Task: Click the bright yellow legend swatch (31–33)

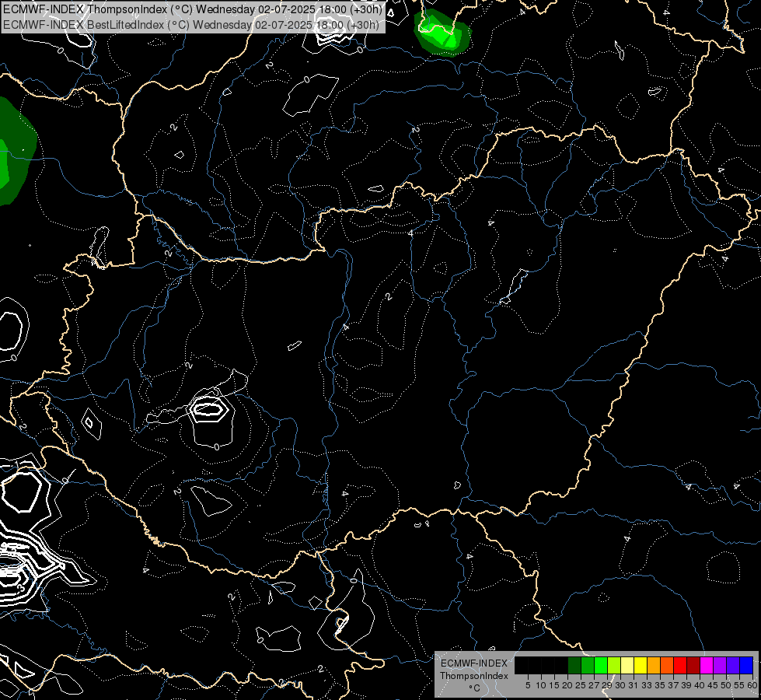Action: [x=641, y=665]
